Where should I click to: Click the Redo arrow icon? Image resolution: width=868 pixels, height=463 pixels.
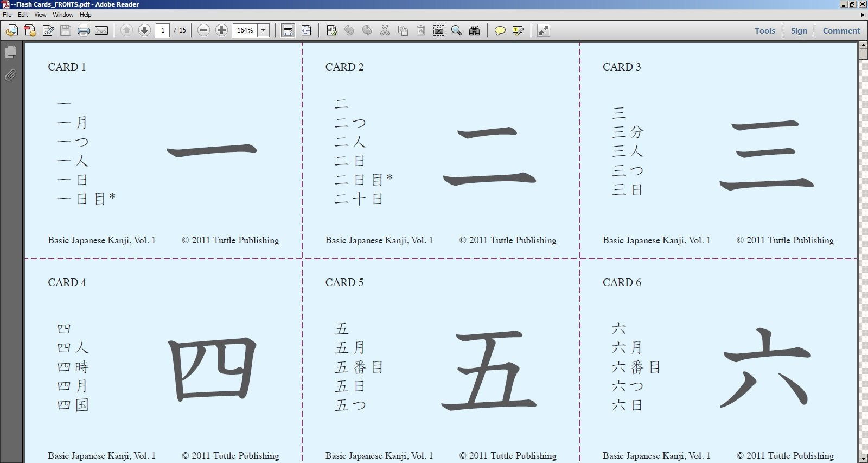(x=367, y=30)
